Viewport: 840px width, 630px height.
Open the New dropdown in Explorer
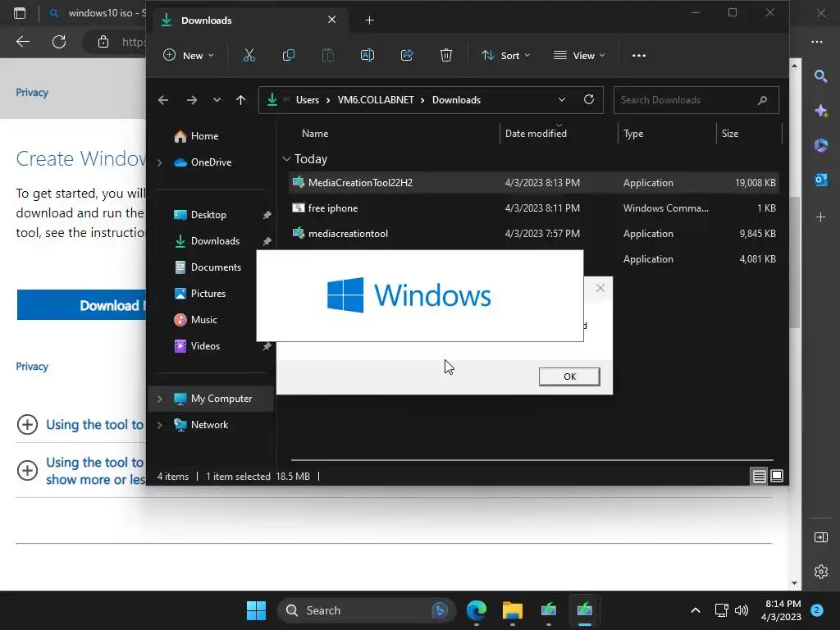(x=189, y=55)
